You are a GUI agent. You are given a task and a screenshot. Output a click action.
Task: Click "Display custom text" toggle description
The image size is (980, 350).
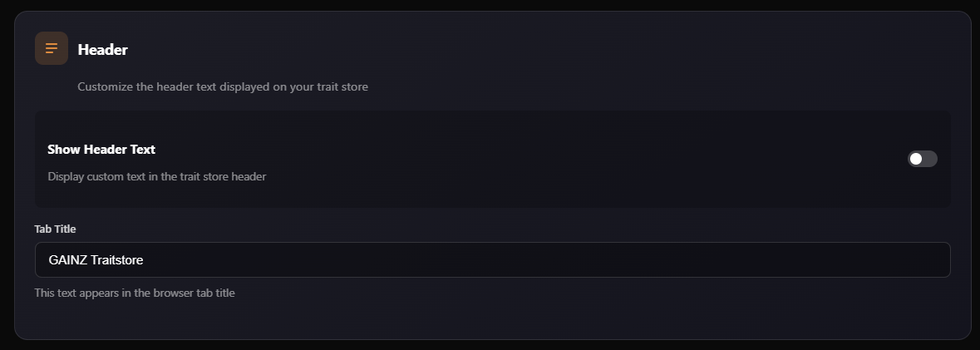(156, 176)
